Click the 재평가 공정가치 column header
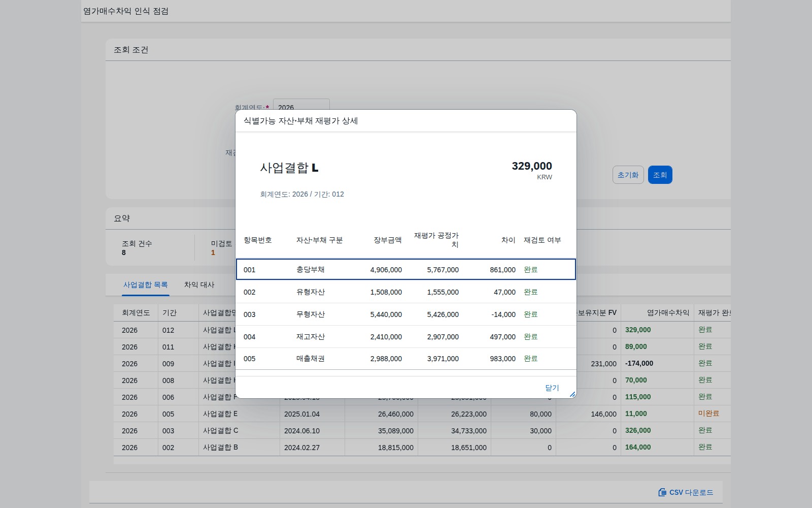 [x=436, y=240]
